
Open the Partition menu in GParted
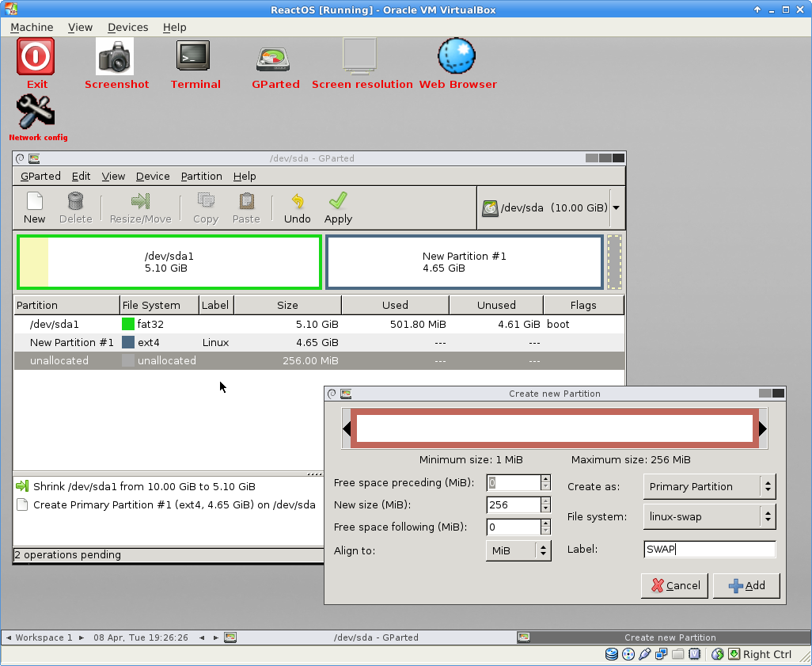point(201,176)
